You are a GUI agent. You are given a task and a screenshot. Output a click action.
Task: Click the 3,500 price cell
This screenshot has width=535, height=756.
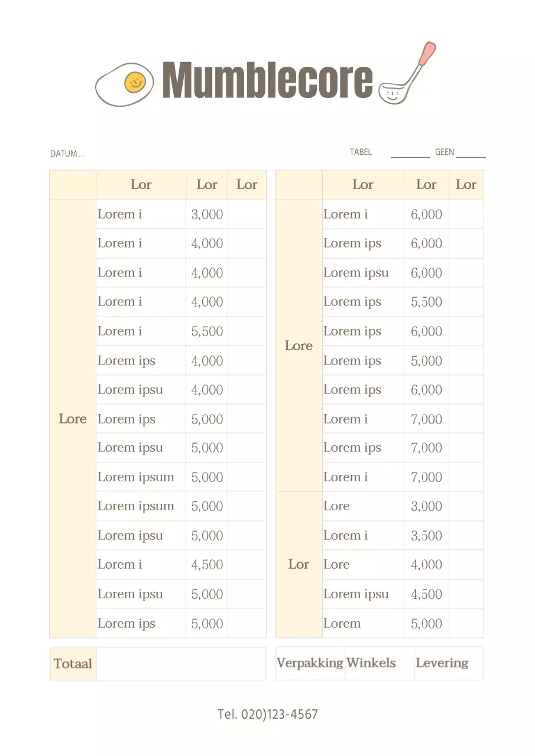426,536
